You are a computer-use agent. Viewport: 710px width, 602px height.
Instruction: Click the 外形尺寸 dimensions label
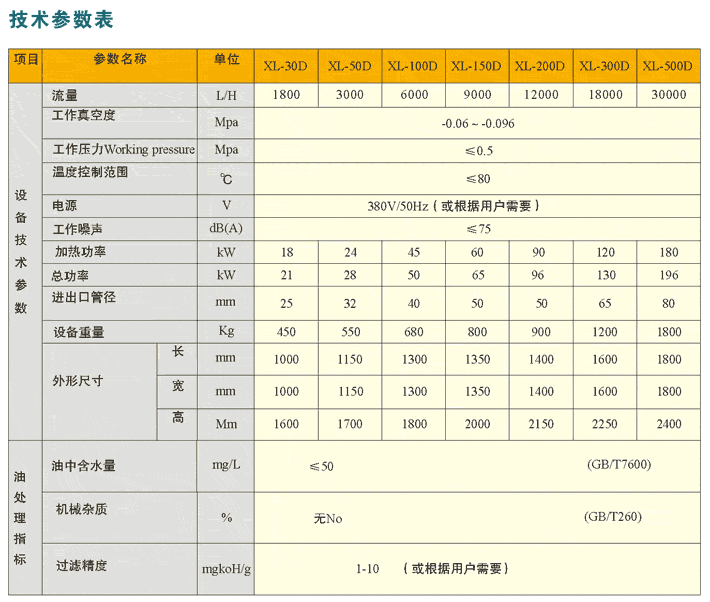tap(78, 381)
